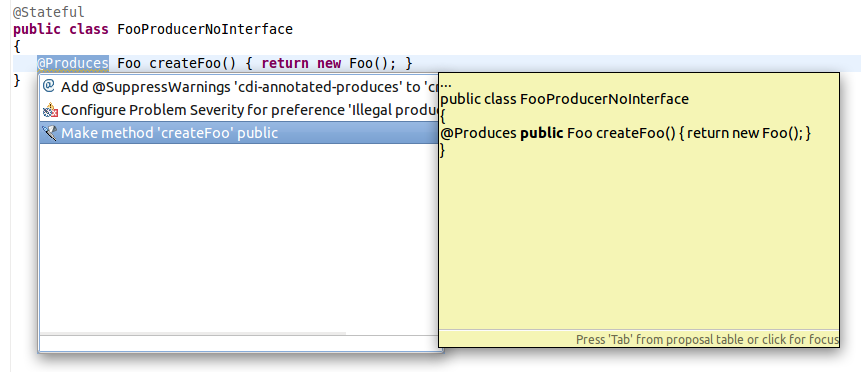
Task: Click the bold 'public' in yellow preview
Action: click(541, 133)
